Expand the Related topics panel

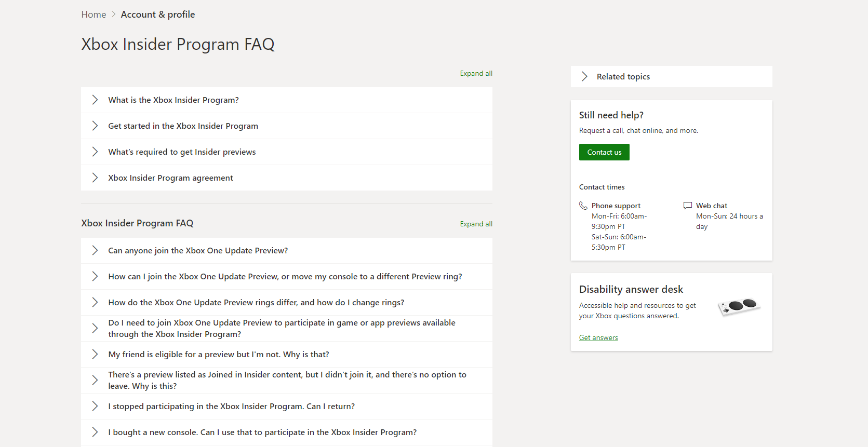[x=671, y=76]
